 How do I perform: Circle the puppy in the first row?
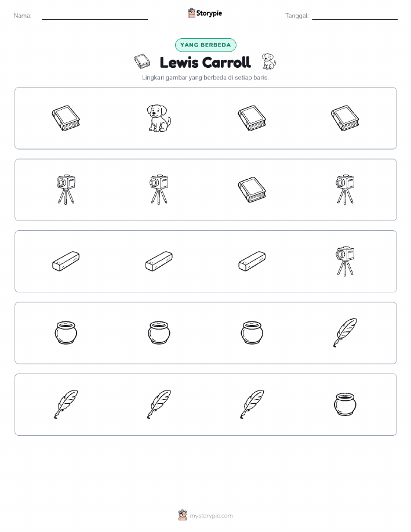pyautogui.click(x=159, y=118)
